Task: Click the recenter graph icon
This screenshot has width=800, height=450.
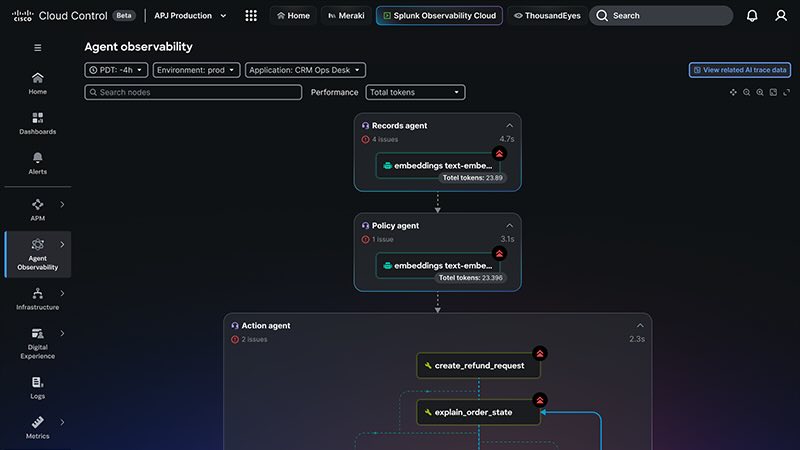Action: [733, 92]
